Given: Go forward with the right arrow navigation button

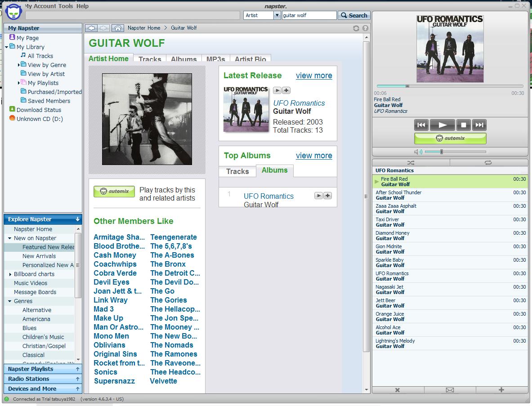Looking at the screenshot, I should (103, 28).
